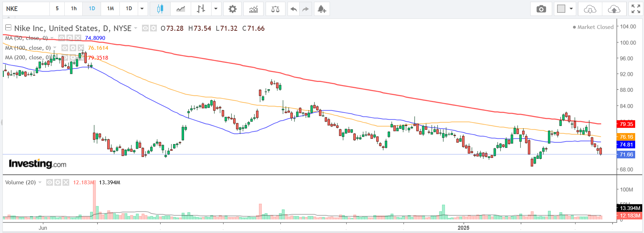Toggle visibility of the Volume indicator
Viewport: 644px width, 233px height.
[x=50, y=182]
